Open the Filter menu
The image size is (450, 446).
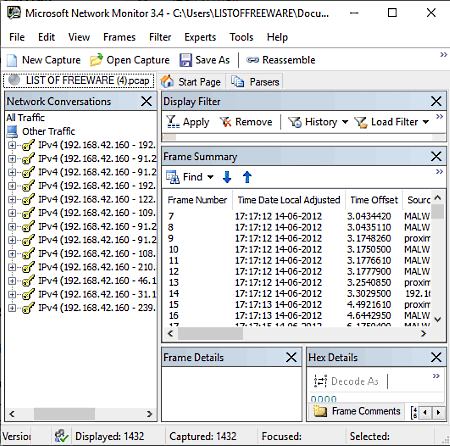[160, 37]
